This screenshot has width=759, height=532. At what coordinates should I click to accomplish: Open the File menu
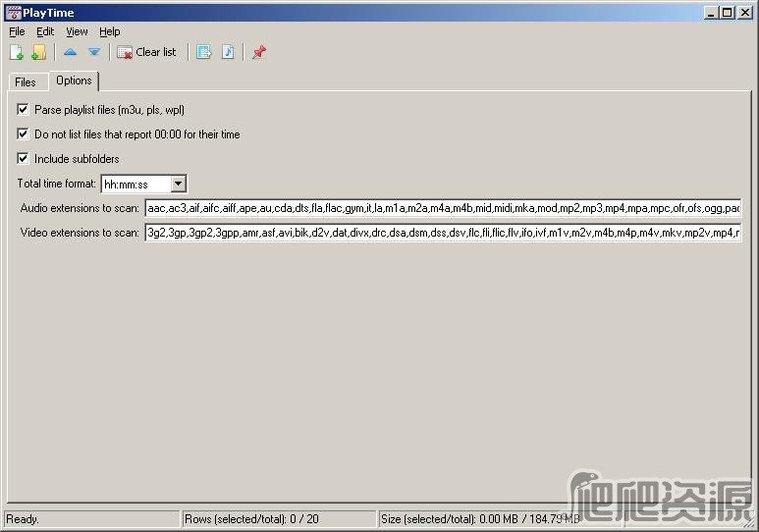[x=17, y=31]
